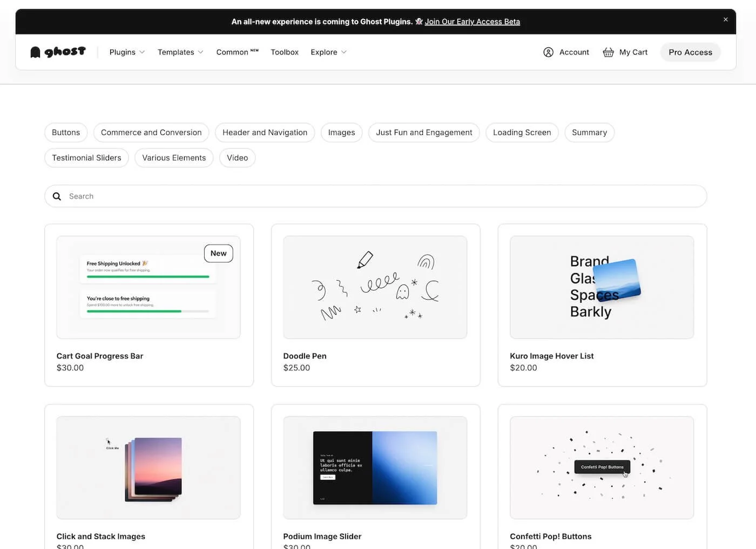756x549 pixels.
Task: Click the $25.00 price under Doodle Pen
Action: pyautogui.click(x=296, y=368)
